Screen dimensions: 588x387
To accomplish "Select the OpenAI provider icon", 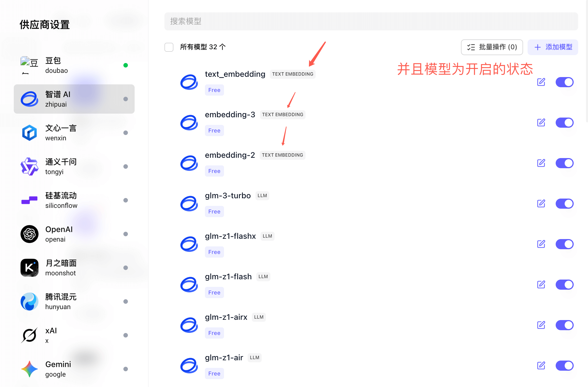I will [29, 234].
